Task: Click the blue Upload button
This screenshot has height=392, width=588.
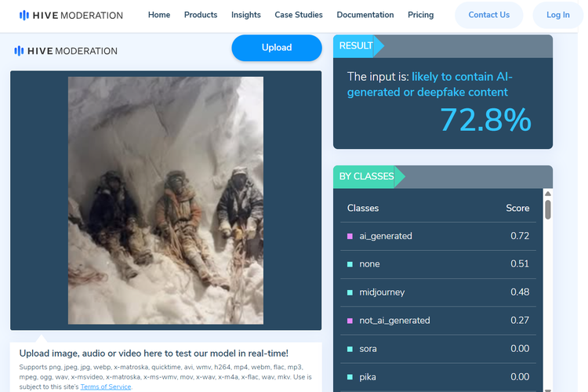Action: point(277,48)
